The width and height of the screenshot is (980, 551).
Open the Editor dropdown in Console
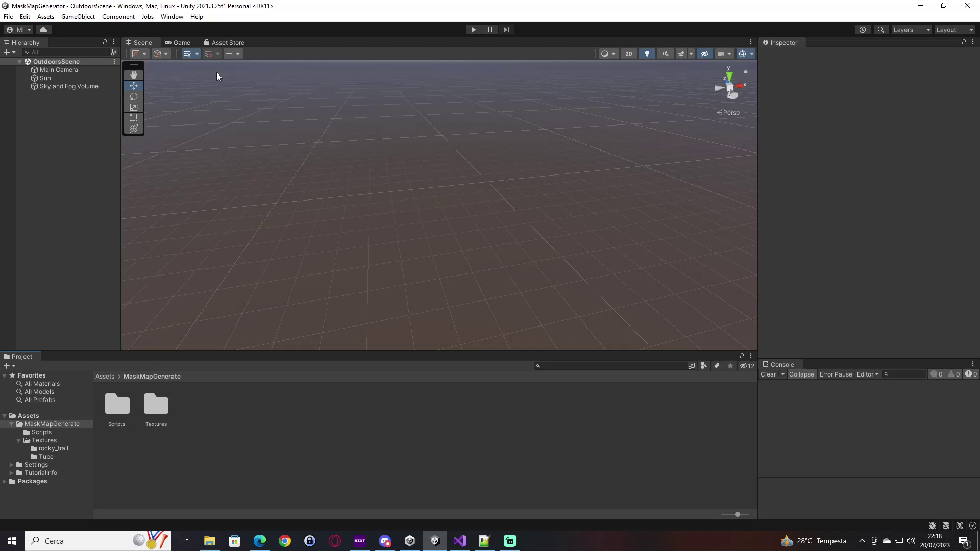coord(868,374)
